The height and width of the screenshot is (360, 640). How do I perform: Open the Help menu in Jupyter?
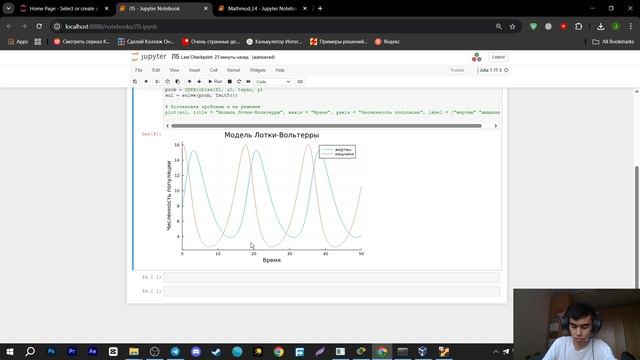[x=280, y=70]
